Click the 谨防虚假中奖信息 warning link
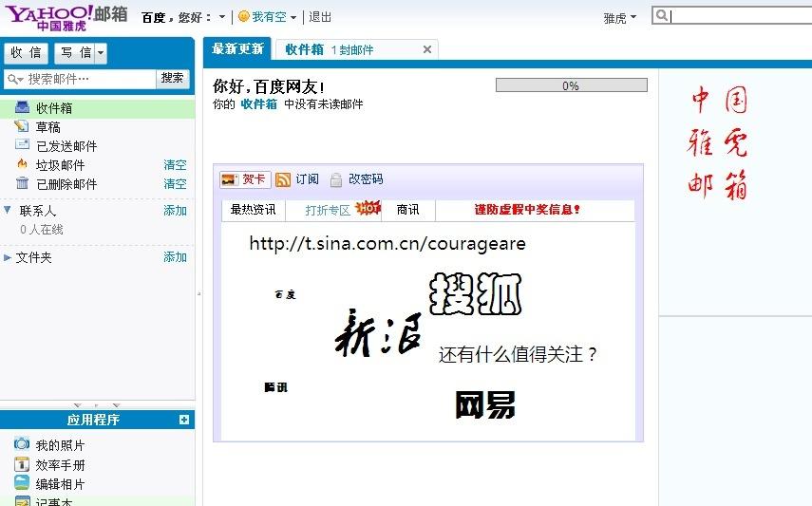The height and width of the screenshot is (506, 812). [x=527, y=209]
